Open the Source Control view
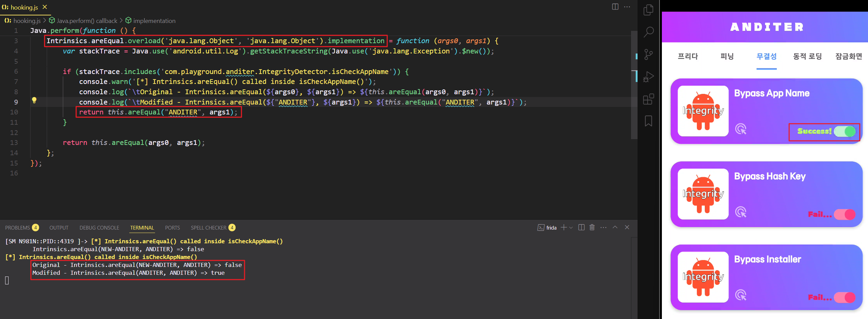 649,54
